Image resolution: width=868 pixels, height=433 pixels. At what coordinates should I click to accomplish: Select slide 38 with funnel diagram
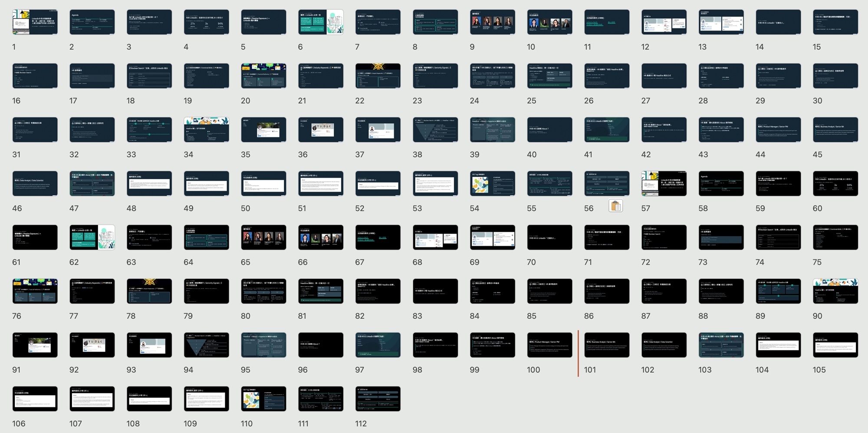(435, 130)
